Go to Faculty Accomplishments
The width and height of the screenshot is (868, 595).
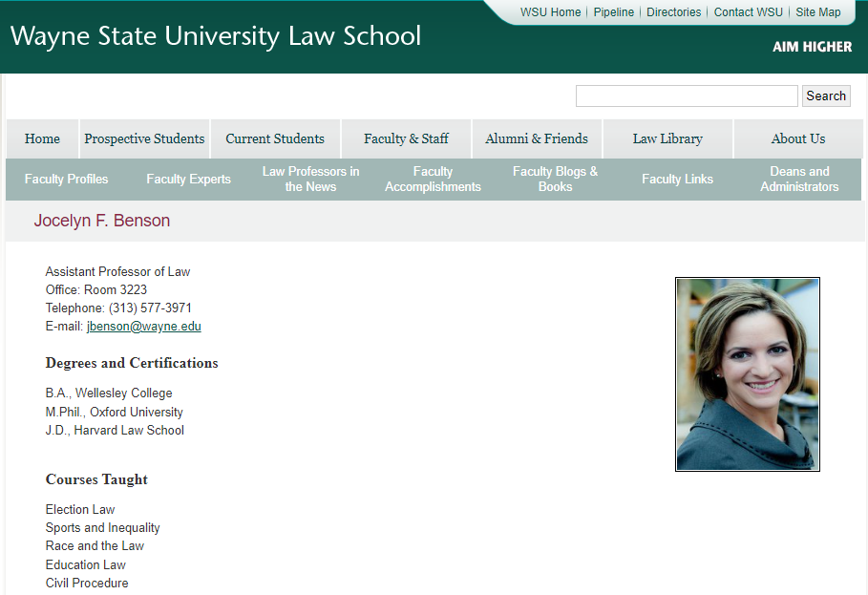coord(433,180)
